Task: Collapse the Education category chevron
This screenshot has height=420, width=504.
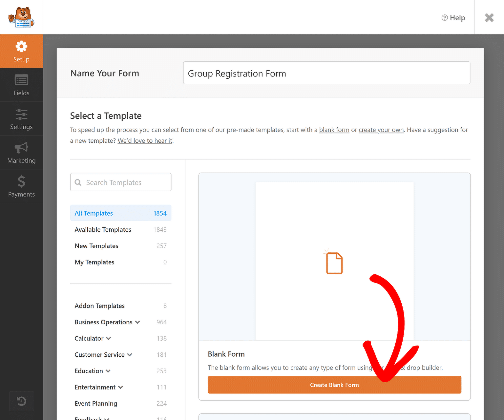Action: tap(108, 371)
